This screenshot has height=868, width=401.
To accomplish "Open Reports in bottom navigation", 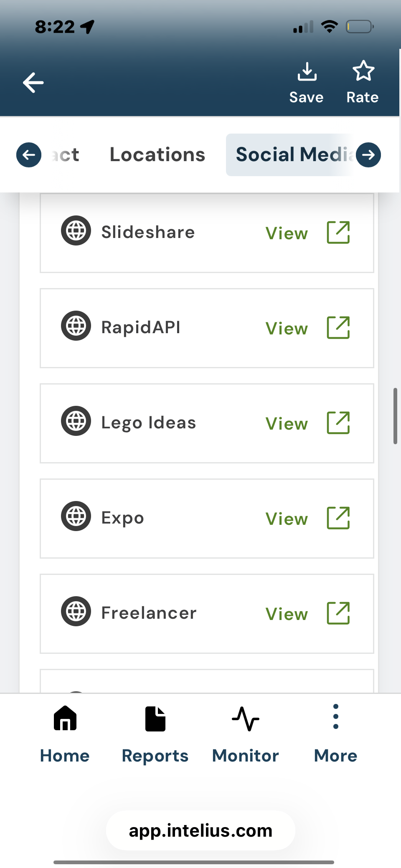I will coord(155,735).
